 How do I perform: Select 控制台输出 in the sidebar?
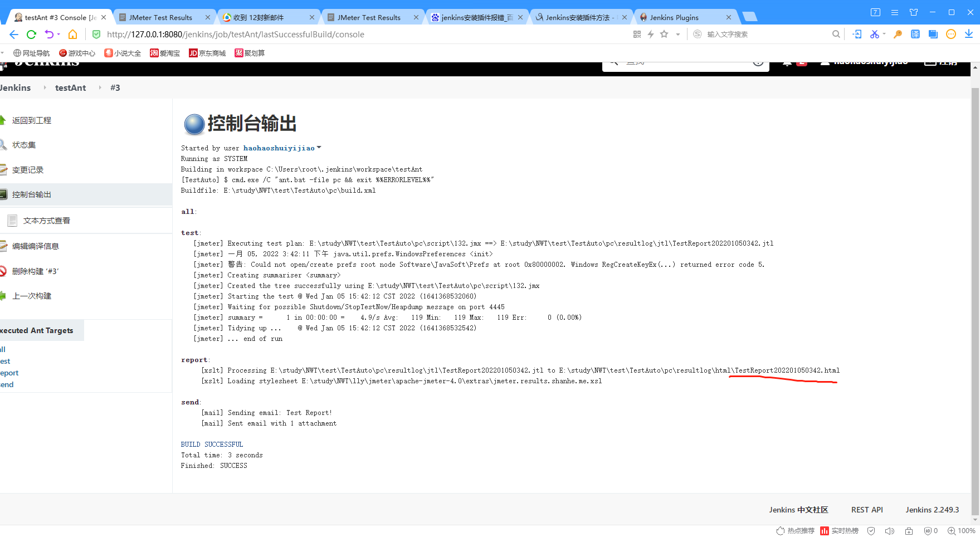[32, 194]
